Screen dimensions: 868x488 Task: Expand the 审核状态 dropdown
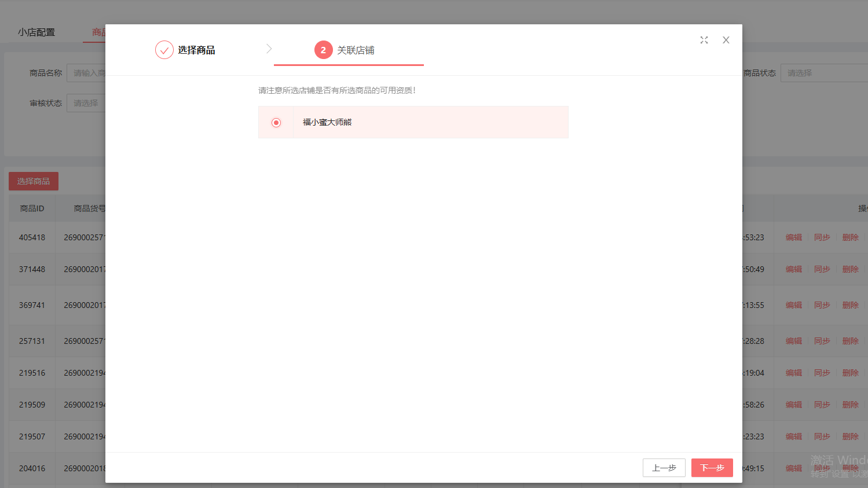click(87, 103)
